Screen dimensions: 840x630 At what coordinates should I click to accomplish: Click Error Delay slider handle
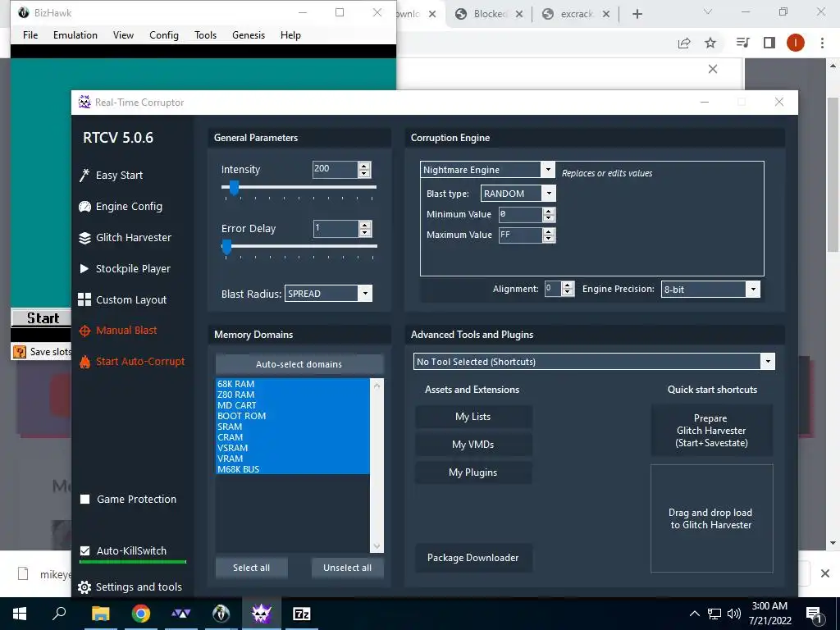coord(226,247)
